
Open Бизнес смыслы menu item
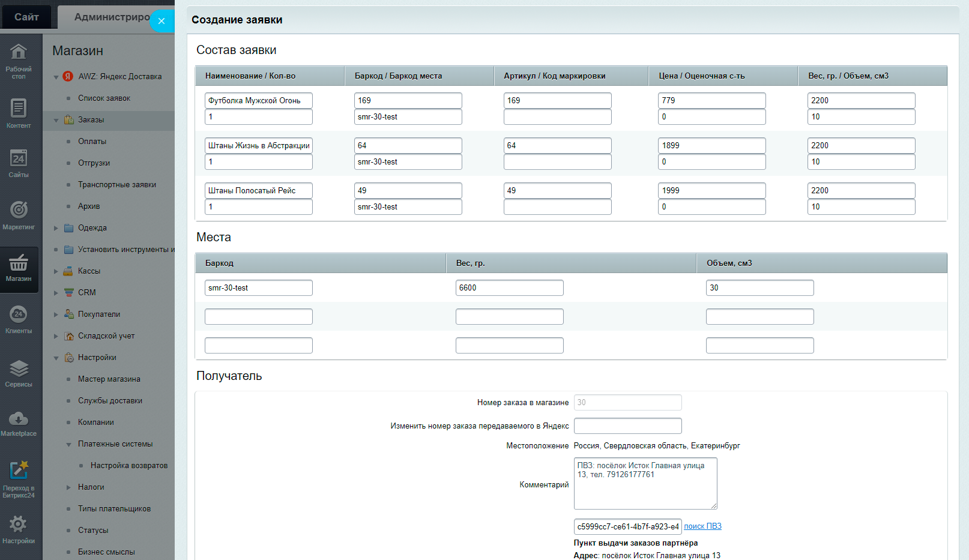tap(106, 552)
